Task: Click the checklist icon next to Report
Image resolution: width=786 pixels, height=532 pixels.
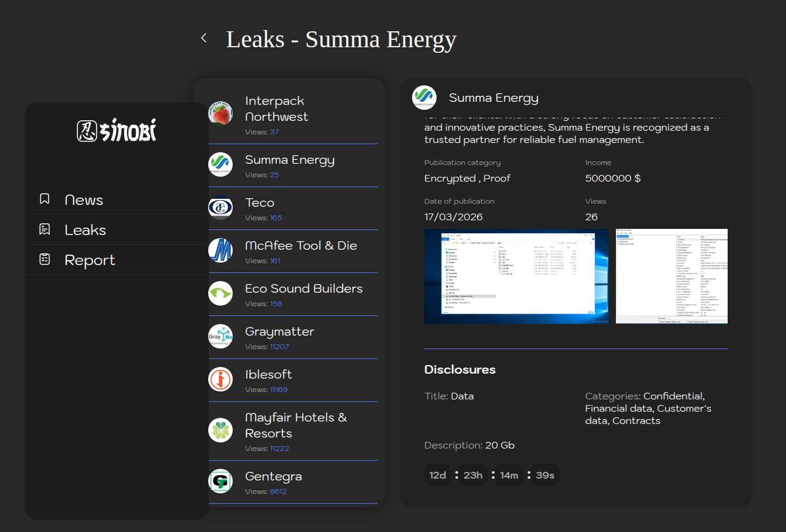Action: 44,259
